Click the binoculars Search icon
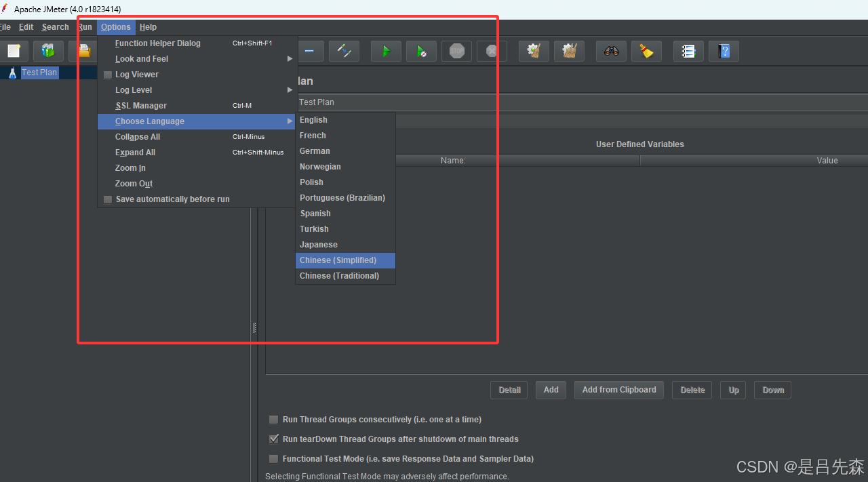 pos(612,51)
